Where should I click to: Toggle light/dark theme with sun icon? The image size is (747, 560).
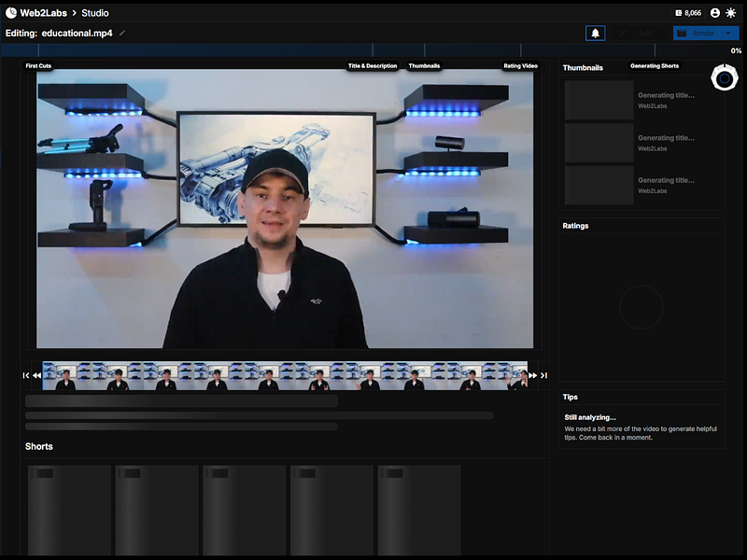731,13
